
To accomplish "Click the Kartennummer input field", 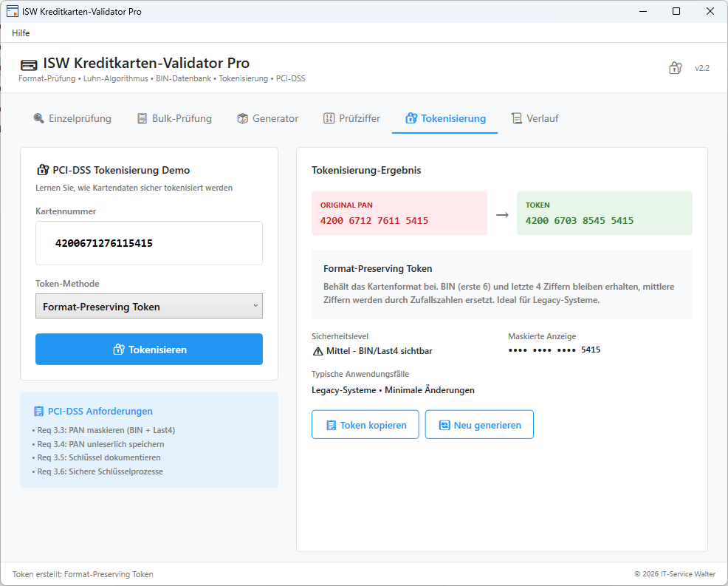I will (148, 242).
